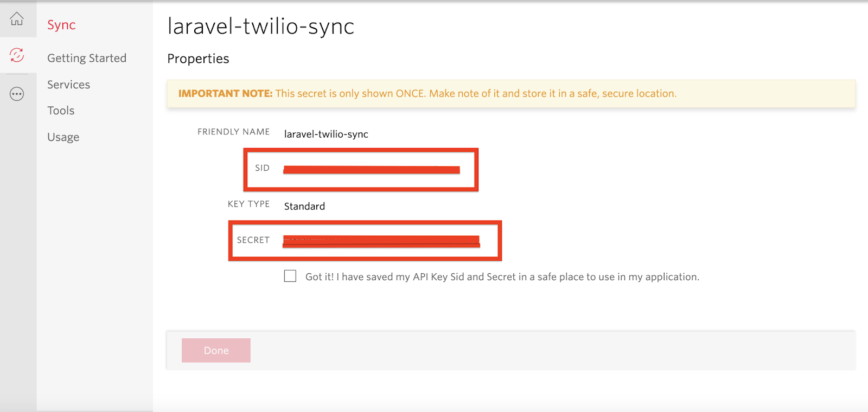Image resolution: width=868 pixels, height=412 pixels.
Task: Click the Properties heading
Action: click(x=198, y=59)
